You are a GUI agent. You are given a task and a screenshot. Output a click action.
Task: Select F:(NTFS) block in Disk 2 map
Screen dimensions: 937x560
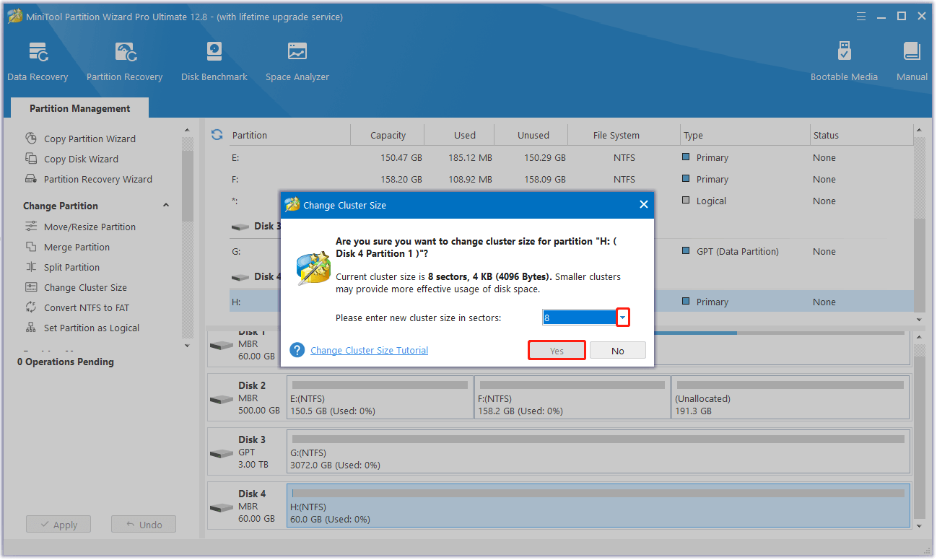[x=572, y=397]
